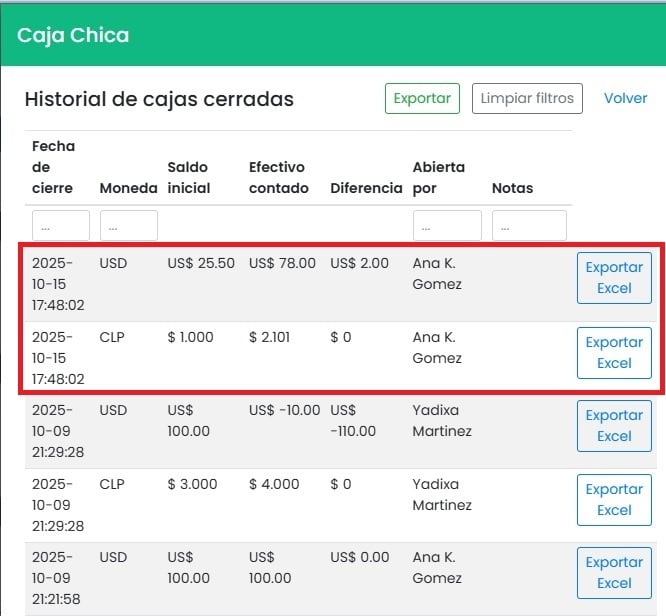The height and width of the screenshot is (616, 666).
Task: Export CLP row closed 2025-10-09 21:29:28 to Excel
Action: (x=613, y=500)
